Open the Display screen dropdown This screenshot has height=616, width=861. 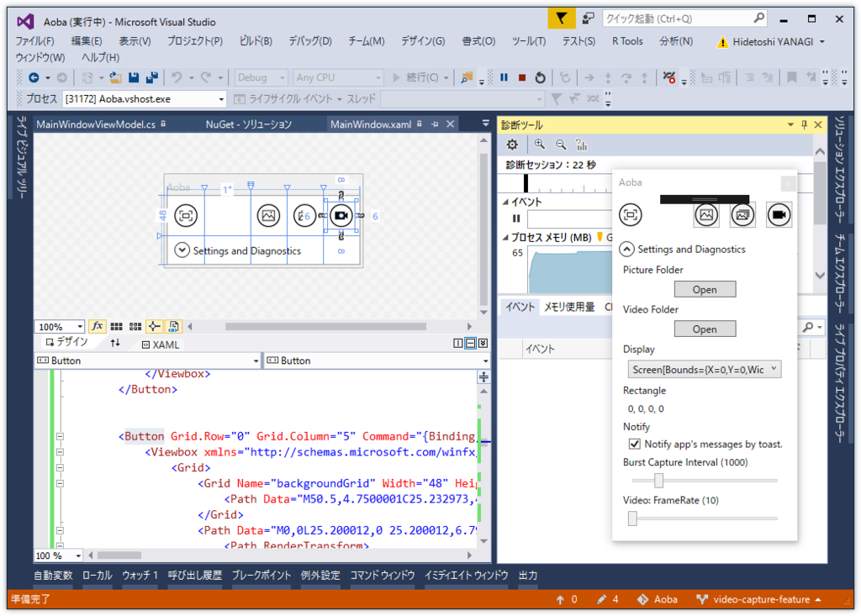(704, 369)
